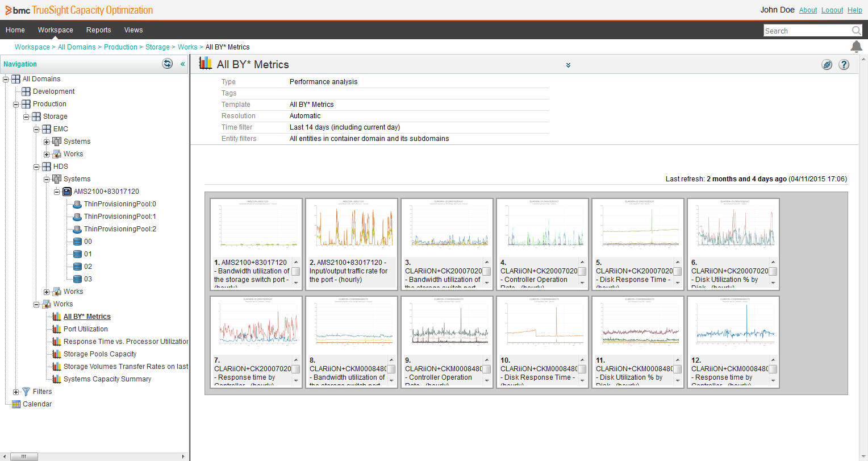868x461 pixels.
Task: Click the bmc TrueSight logo
Action: tap(79, 10)
